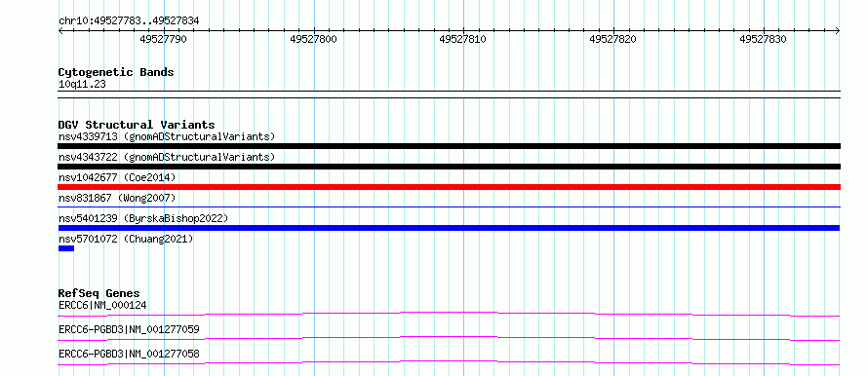Open ERCC6-PGBD3|NM_001277058 gene label
868x376 pixels.
tap(129, 354)
